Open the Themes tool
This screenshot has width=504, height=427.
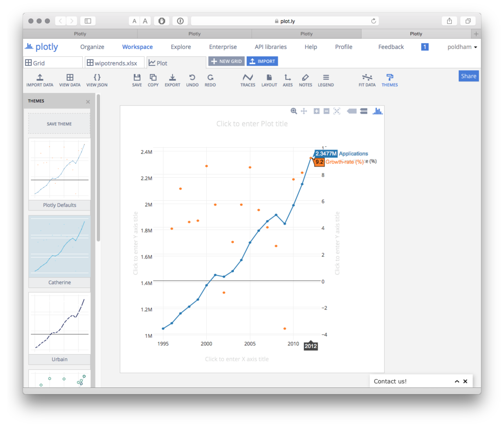389,80
